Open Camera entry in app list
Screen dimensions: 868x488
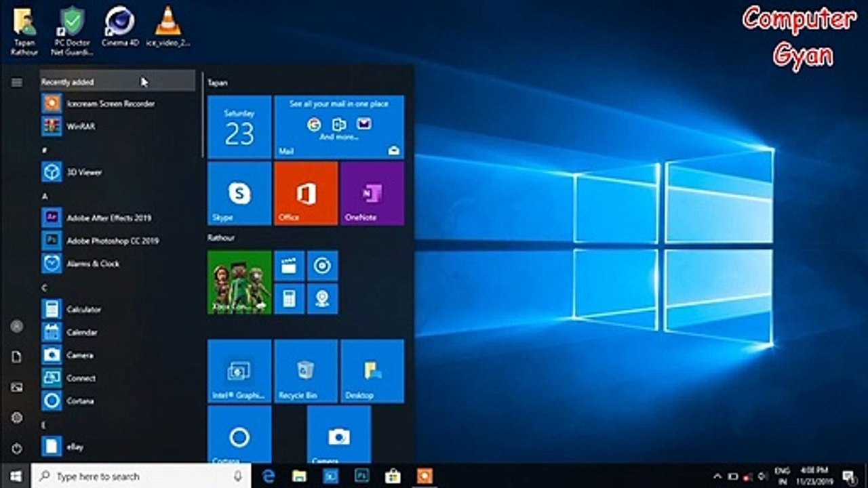(x=118, y=355)
